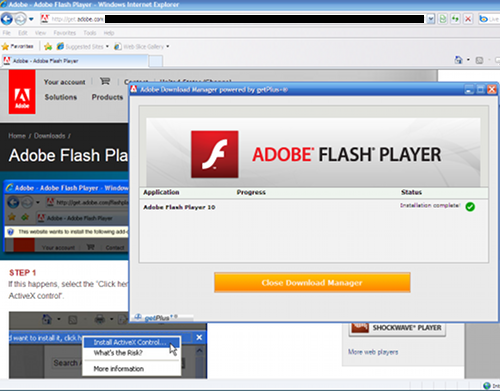Click the Favorites star button
The height and width of the screenshot is (391, 500).
(18, 46)
